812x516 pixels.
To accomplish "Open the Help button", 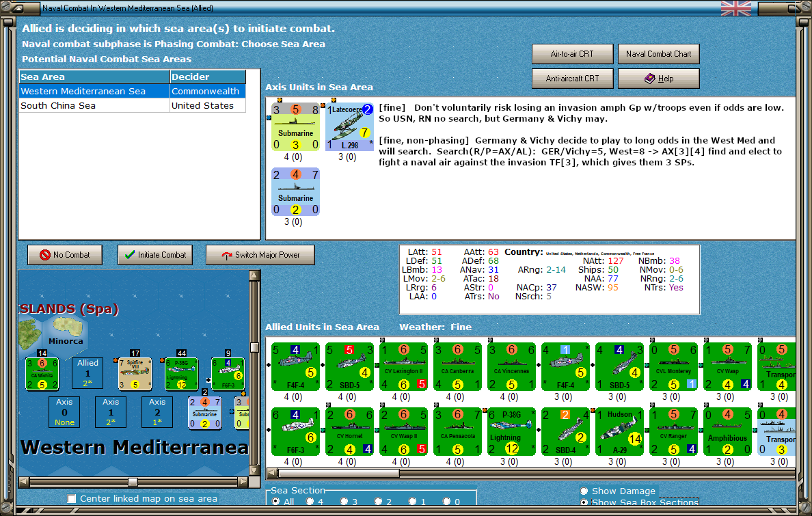I will coord(659,79).
